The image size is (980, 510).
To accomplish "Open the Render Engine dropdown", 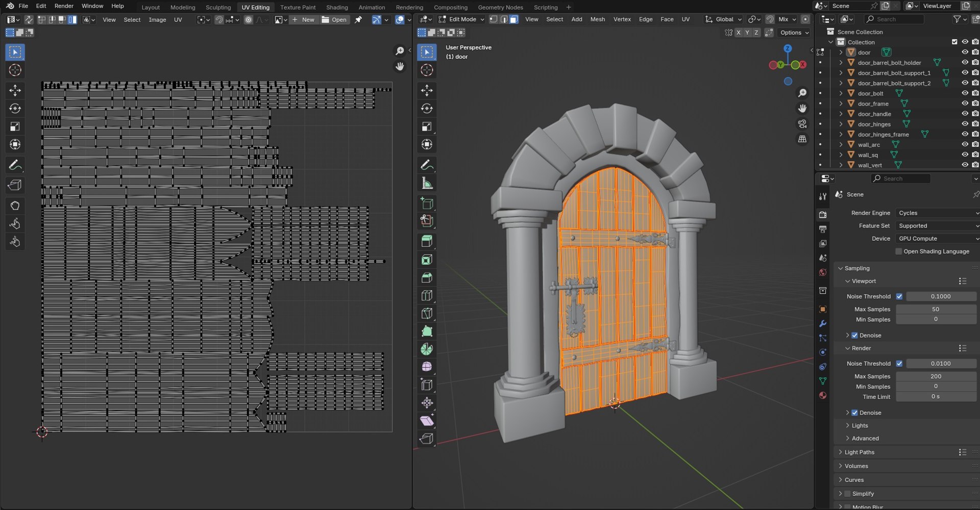I will [937, 213].
